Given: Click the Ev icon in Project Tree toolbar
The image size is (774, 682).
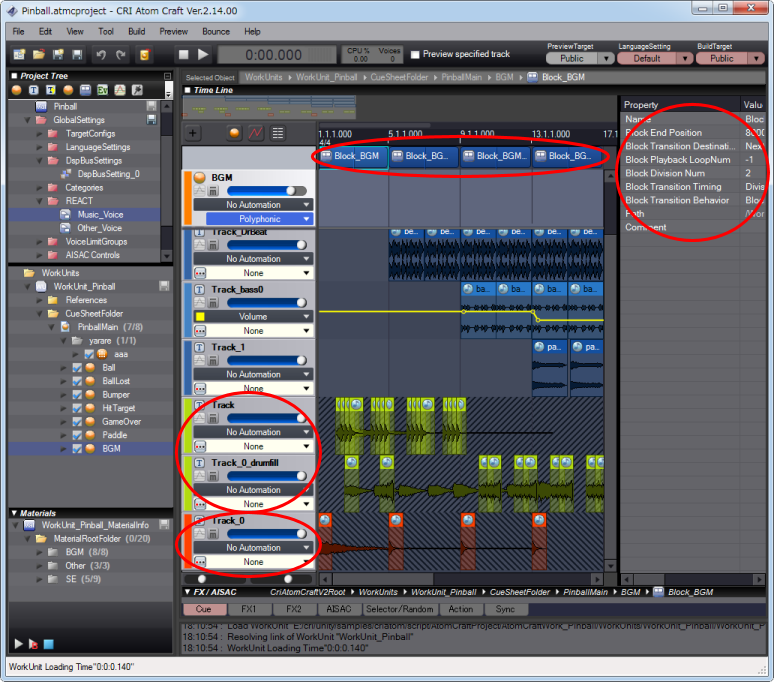Looking at the screenshot, I should (x=102, y=91).
